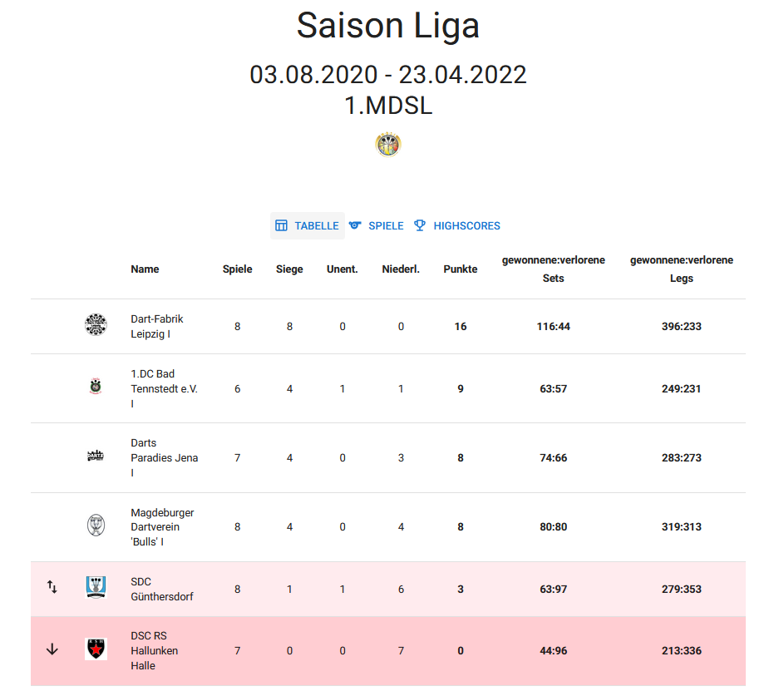This screenshot has width=784, height=691.
Task: Open the Spiele tab
Action: pyautogui.click(x=377, y=225)
